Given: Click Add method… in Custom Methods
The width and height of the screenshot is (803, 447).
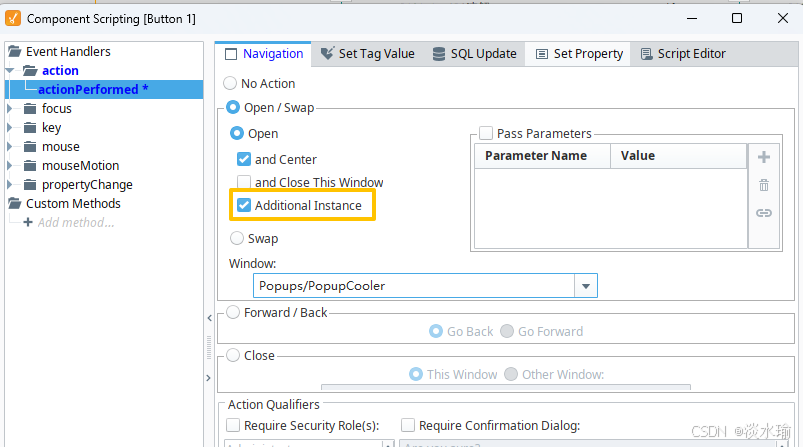Looking at the screenshot, I should tap(76, 223).
